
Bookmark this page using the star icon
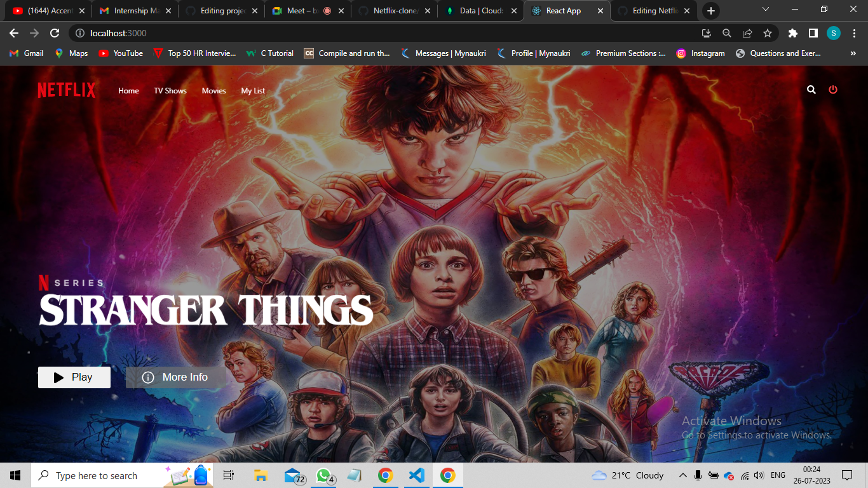(768, 32)
